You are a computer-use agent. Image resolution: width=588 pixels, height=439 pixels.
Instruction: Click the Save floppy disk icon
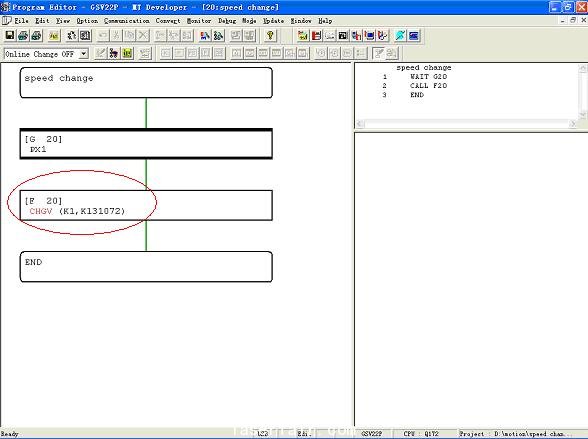(x=10, y=36)
